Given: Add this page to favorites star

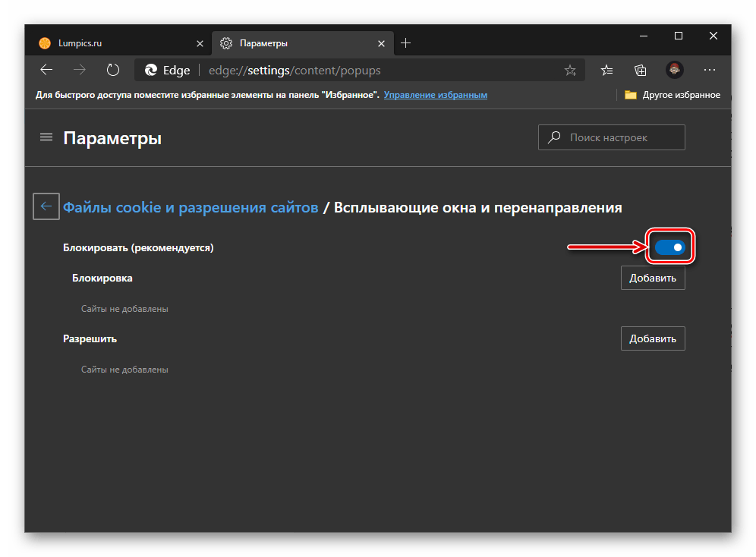Looking at the screenshot, I should coord(570,71).
